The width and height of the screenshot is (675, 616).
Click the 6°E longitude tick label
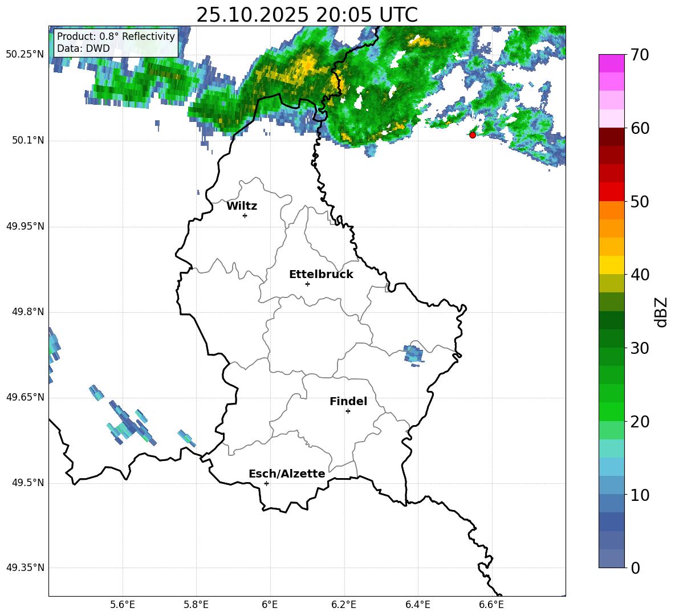coord(270,605)
